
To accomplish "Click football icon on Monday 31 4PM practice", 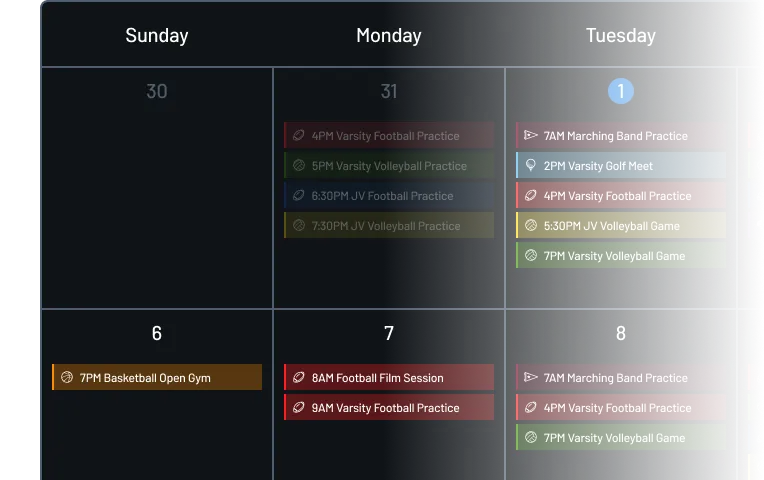I will coord(299,135).
